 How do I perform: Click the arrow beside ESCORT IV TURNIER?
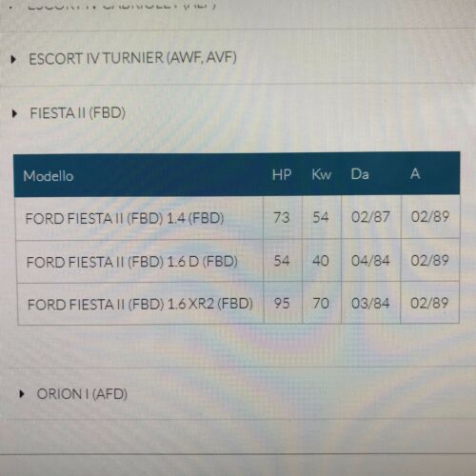coord(13,59)
